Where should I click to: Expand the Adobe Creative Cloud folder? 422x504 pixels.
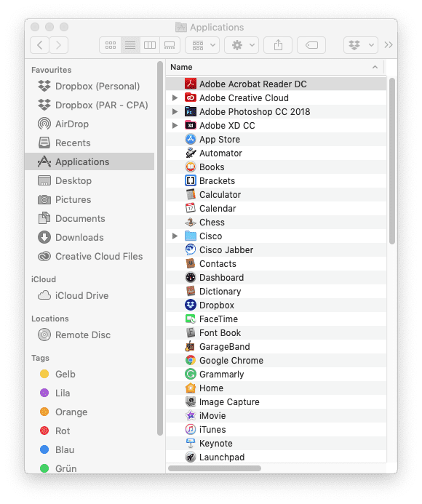point(175,97)
